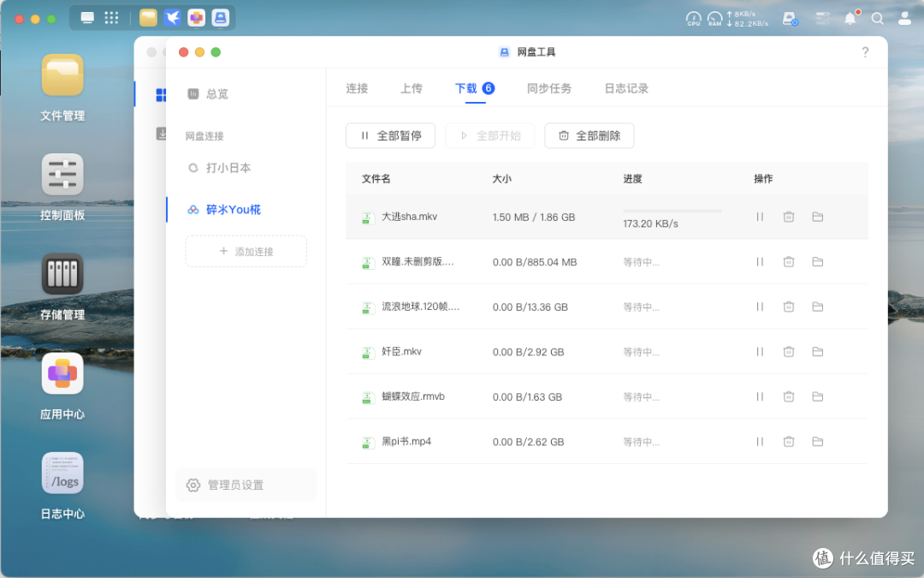Viewport: 924px width, 578px height.
Task: Open 管理员设置 admin settings
Action: pyautogui.click(x=246, y=485)
